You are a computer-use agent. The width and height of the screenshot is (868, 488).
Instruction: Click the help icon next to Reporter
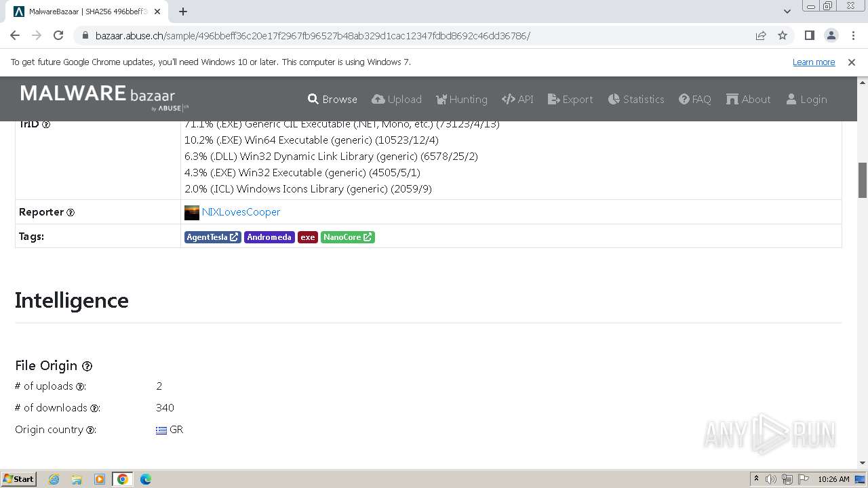coord(71,213)
